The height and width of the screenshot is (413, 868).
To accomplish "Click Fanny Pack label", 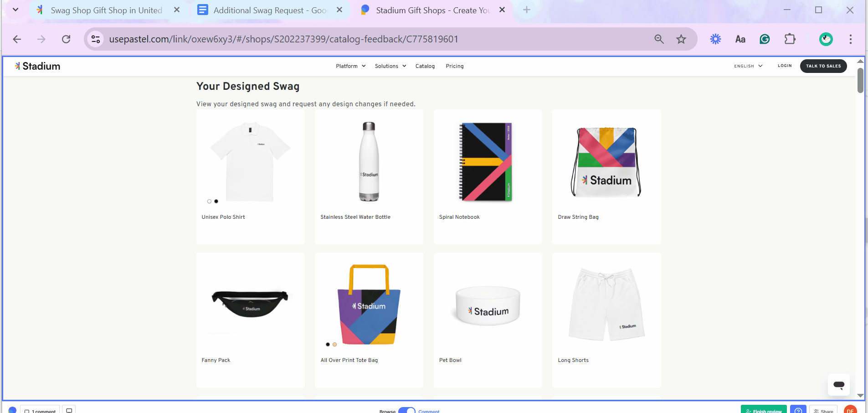I will click(x=216, y=360).
